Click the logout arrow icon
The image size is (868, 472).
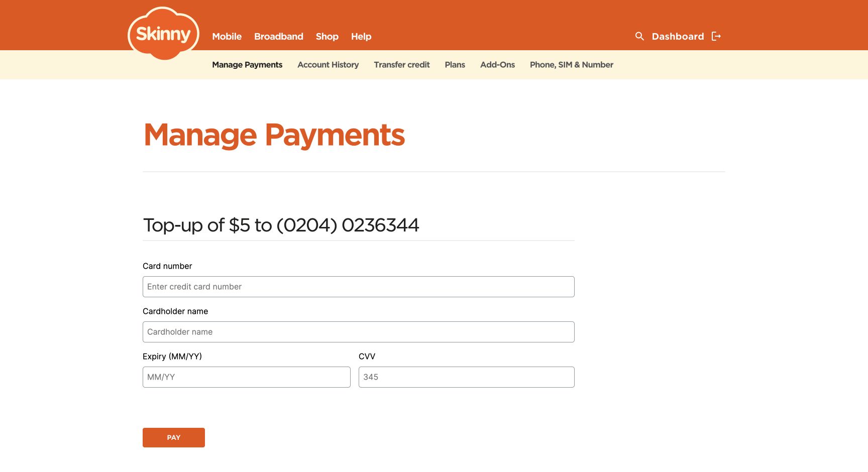click(x=716, y=36)
